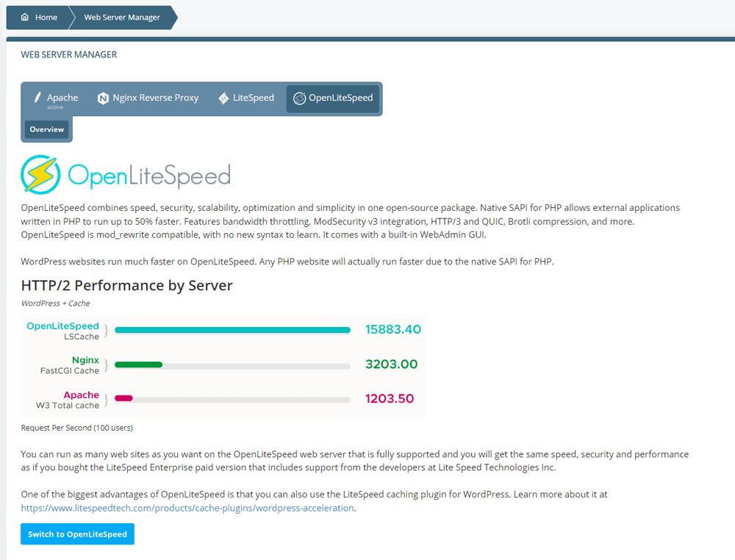Click the green Nginx performance bar

coord(138,365)
